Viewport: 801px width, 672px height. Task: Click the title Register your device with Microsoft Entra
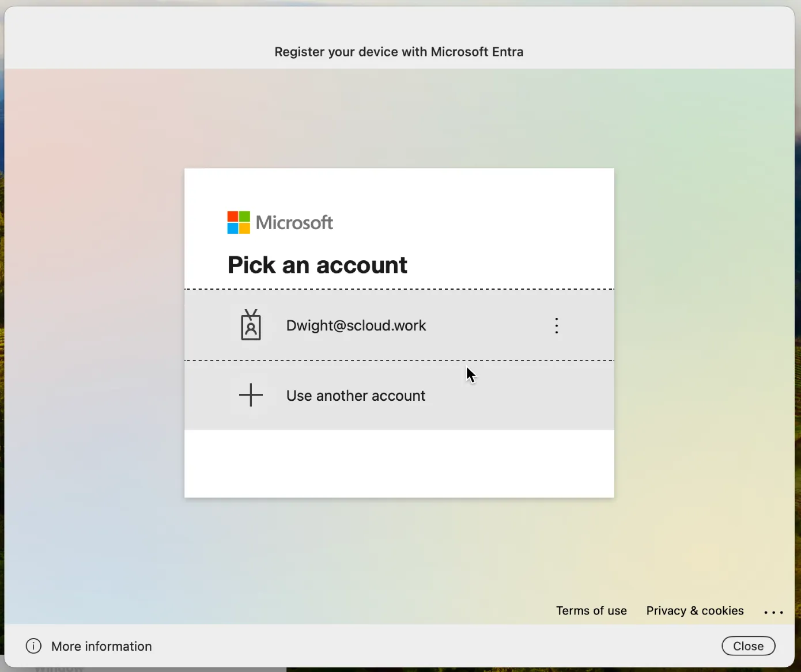(x=399, y=52)
